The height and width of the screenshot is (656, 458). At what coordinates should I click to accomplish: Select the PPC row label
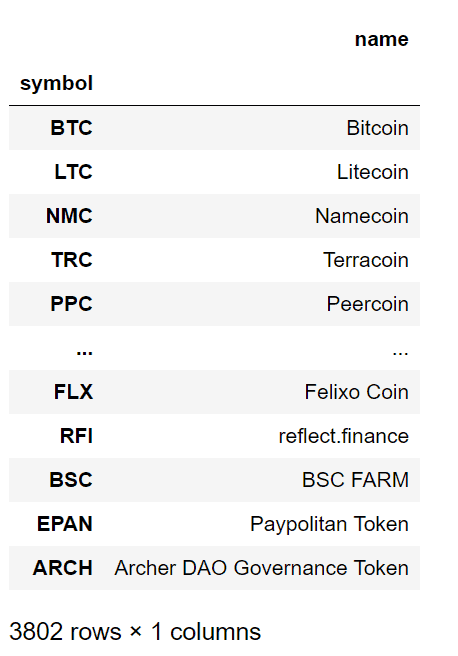[x=72, y=304]
